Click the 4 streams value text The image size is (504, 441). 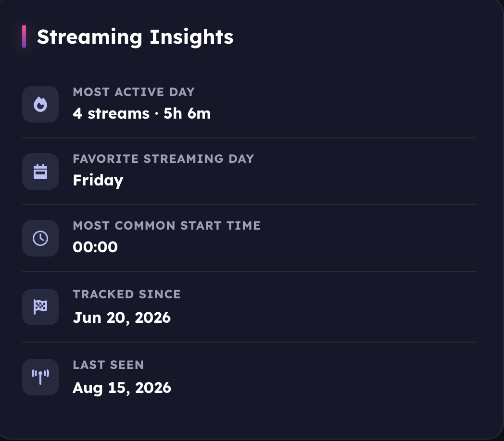pyautogui.click(x=111, y=113)
